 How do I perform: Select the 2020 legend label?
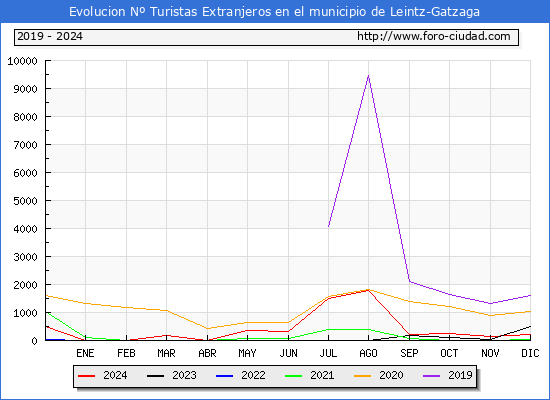click(391, 375)
